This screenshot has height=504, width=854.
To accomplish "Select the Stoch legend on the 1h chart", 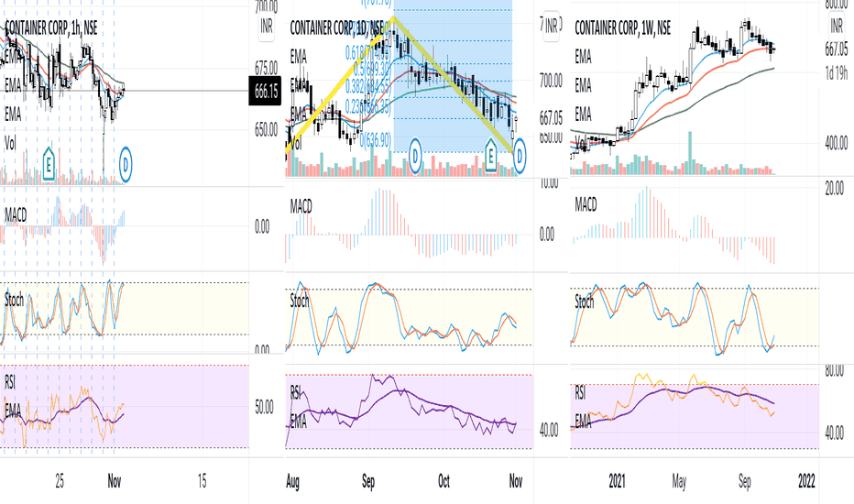I will [x=14, y=300].
